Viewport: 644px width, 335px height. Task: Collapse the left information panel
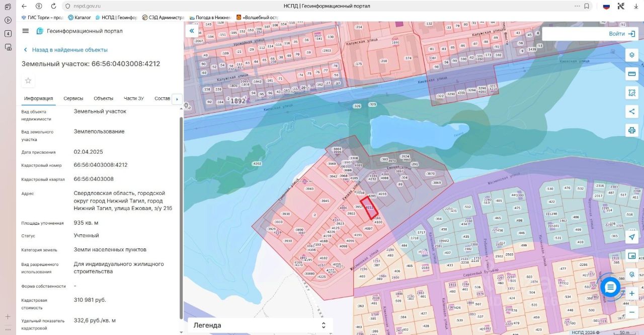tap(191, 31)
